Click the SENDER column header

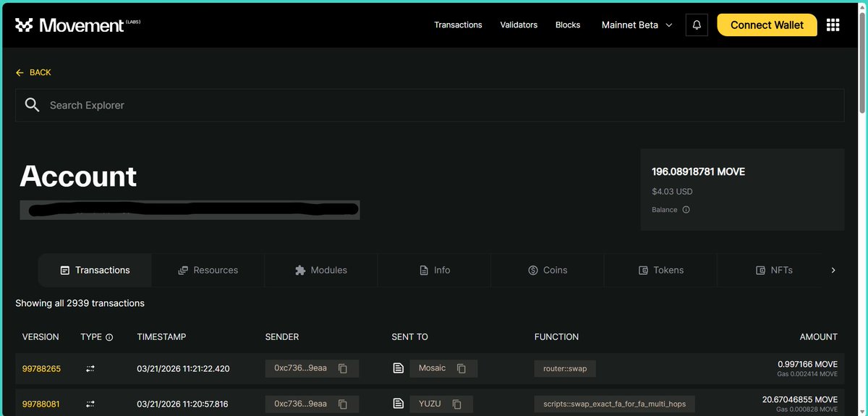[x=282, y=337]
